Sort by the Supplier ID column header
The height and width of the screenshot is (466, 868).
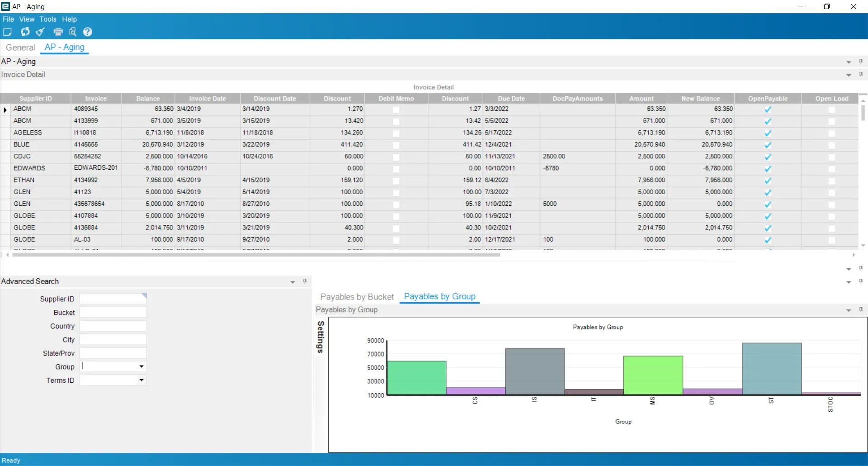36,98
